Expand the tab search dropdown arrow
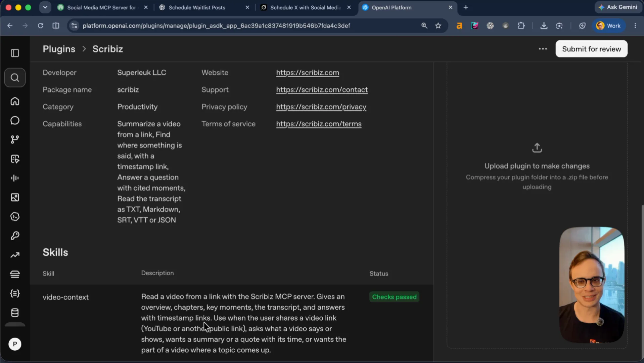 click(x=45, y=7)
